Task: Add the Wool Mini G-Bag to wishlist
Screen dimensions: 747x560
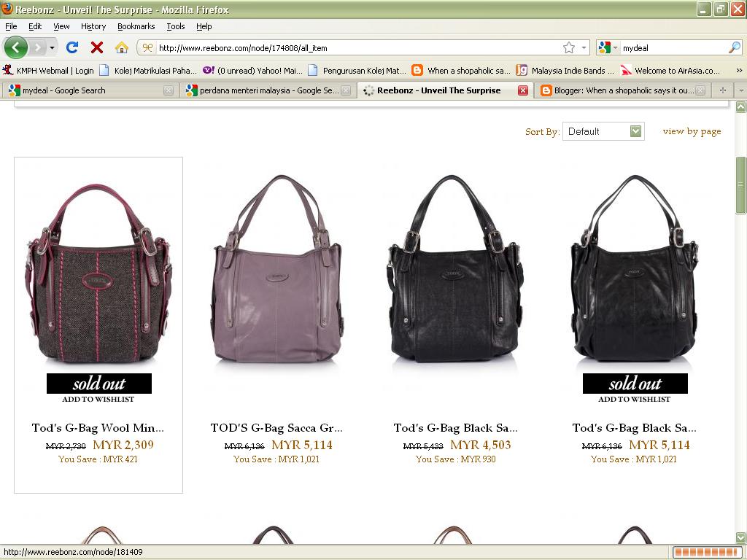Action: tap(98, 400)
